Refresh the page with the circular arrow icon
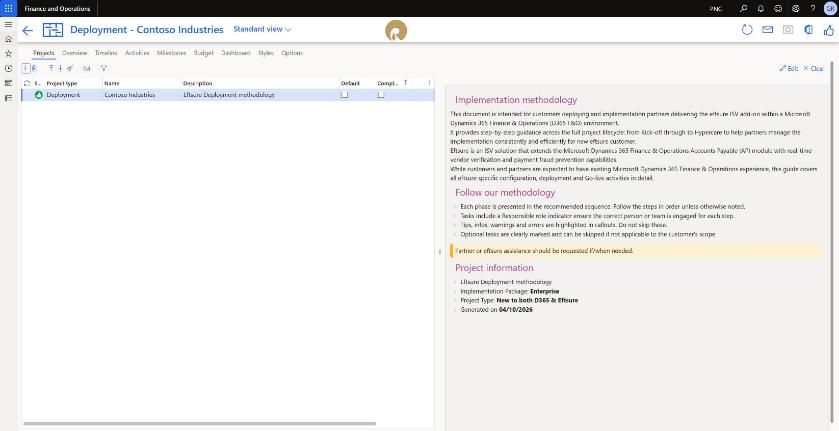 [747, 30]
